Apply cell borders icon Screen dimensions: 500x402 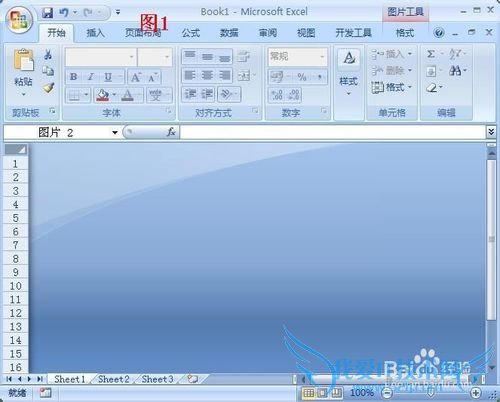click(74, 95)
